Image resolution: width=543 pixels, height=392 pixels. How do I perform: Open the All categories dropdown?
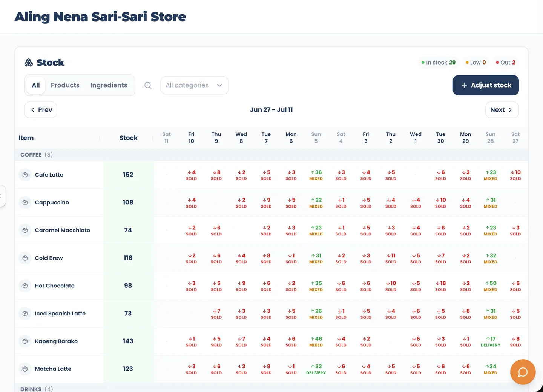195,85
